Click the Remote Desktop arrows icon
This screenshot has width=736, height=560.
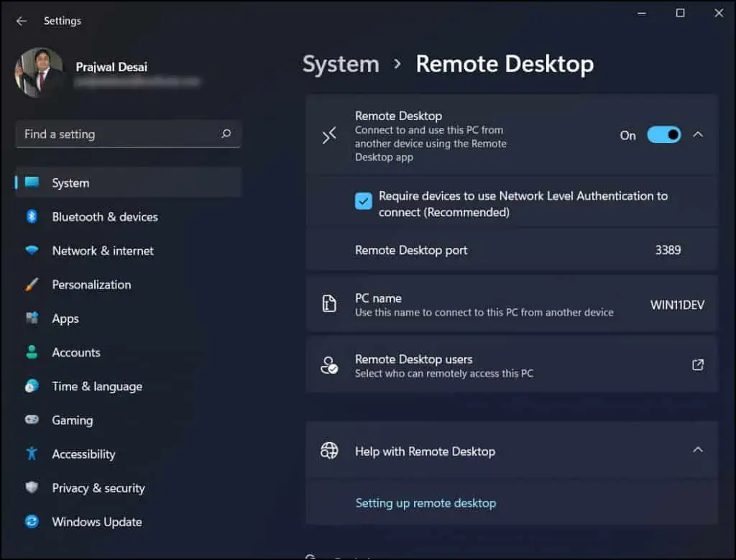329,135
